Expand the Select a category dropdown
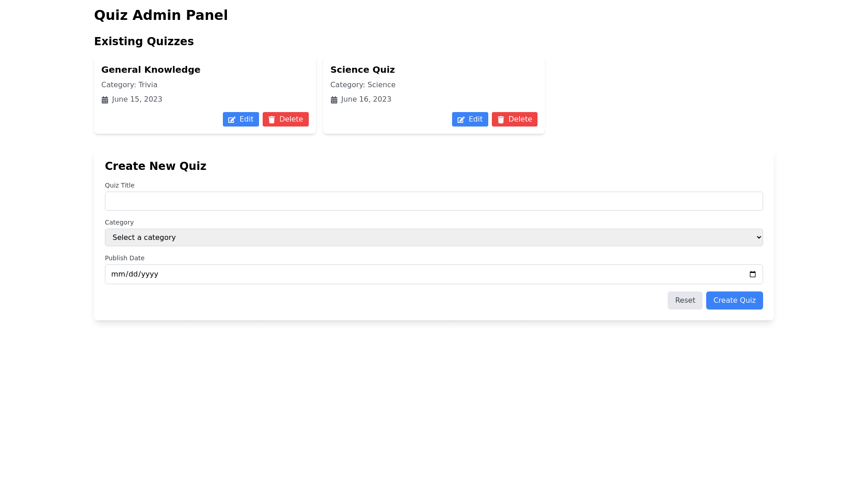 point(434,238)
